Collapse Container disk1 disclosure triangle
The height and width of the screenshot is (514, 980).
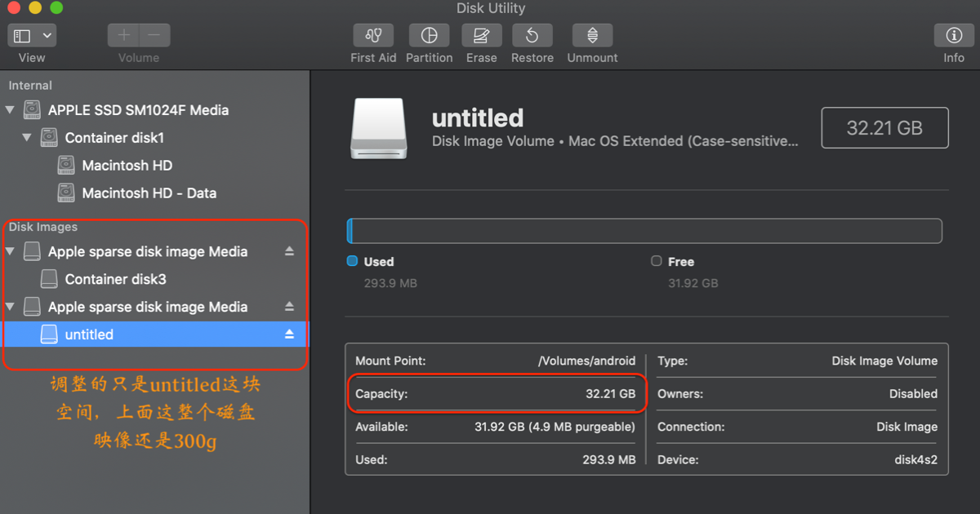[x=27, y=138]
